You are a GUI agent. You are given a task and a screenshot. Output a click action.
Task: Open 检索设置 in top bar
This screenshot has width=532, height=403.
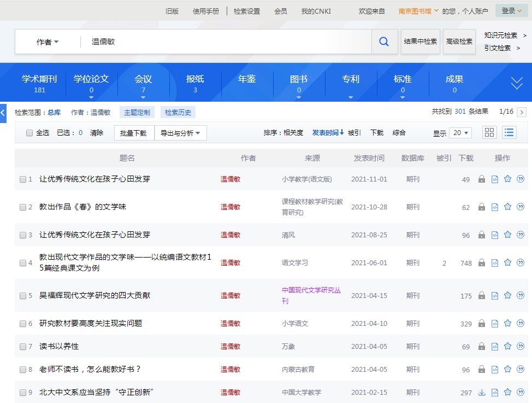coord(247,11)
